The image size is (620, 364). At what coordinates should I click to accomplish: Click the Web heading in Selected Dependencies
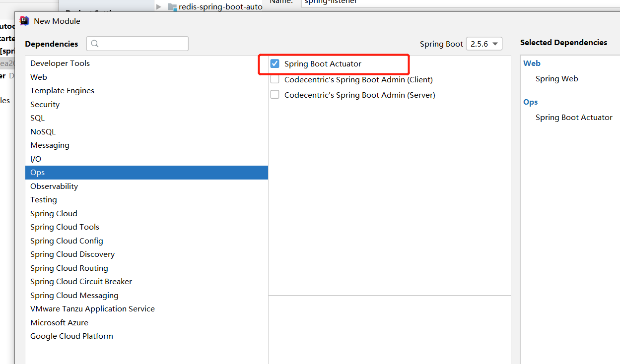(x=532, y=63)
